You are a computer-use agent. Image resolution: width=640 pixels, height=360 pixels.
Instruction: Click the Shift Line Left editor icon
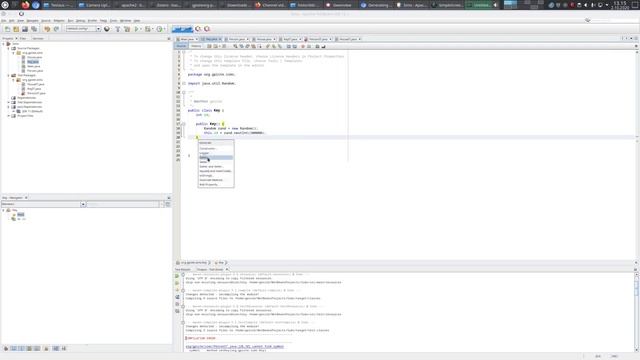click(289, 47)
